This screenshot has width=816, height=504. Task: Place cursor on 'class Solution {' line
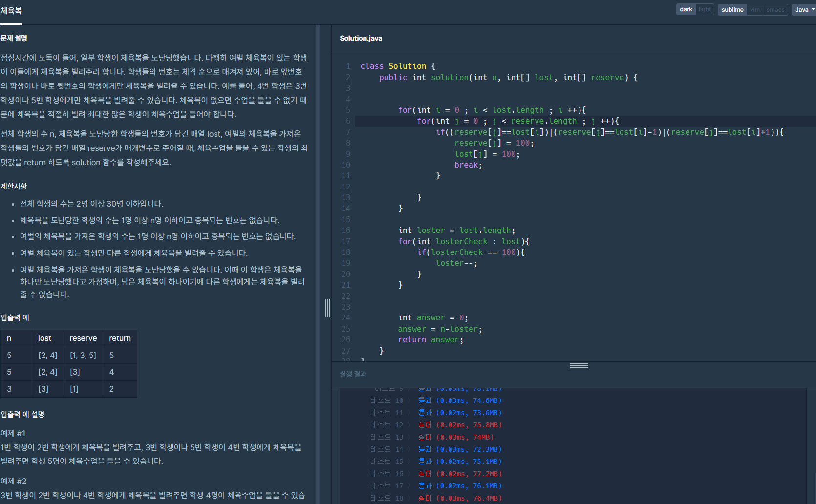[397, 66]
